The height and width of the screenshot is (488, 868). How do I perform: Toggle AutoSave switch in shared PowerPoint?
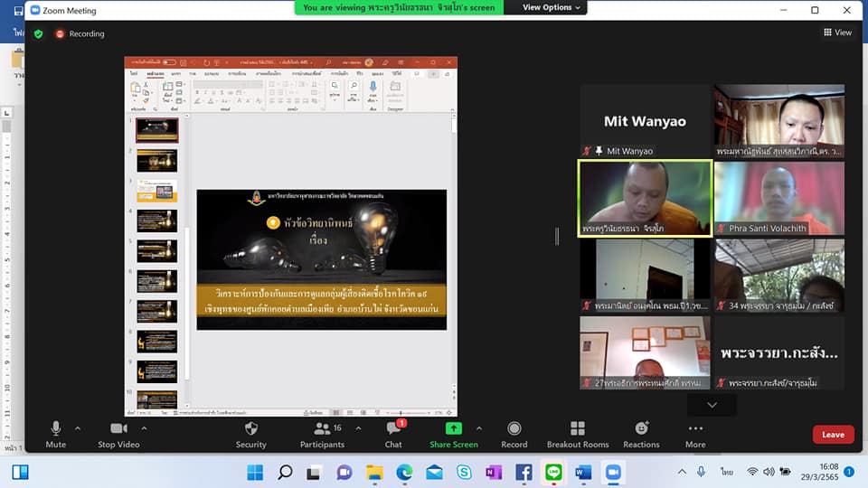point(169,62)
